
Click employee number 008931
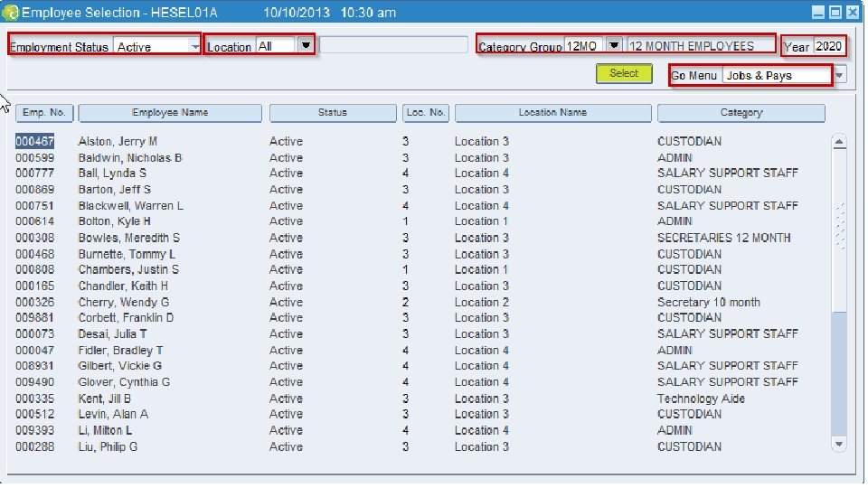pyautogui.click(x=35, y=366)
